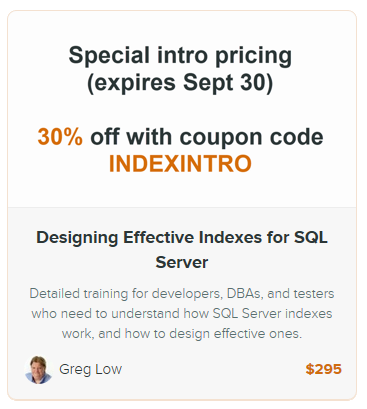
Task: Click the word "pricing" in the heading
Action: tap(254, 56)
